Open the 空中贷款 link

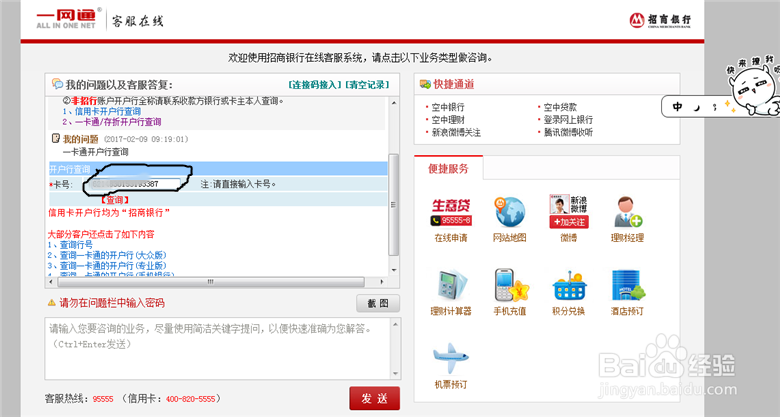560,107
